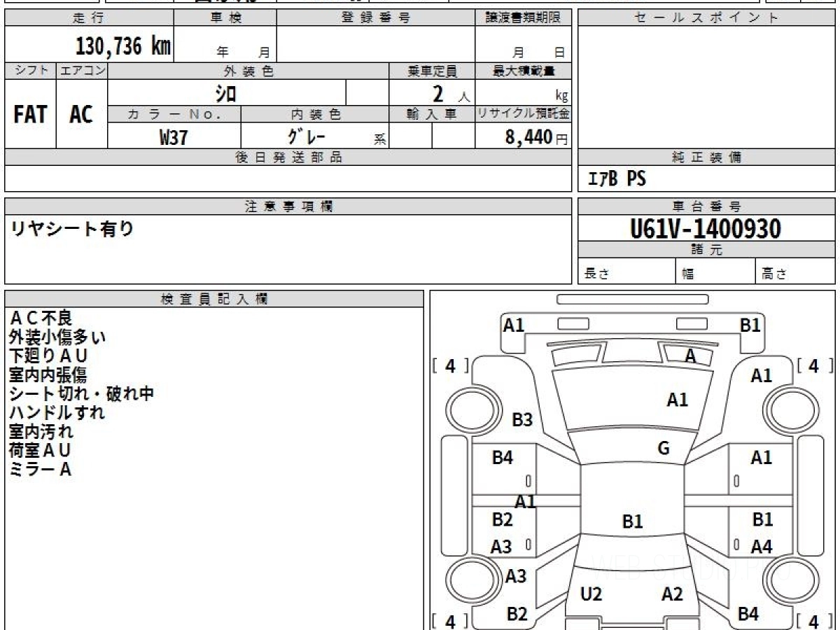
Task: Click the A1 mark on the hood
Action: (677, 400)
